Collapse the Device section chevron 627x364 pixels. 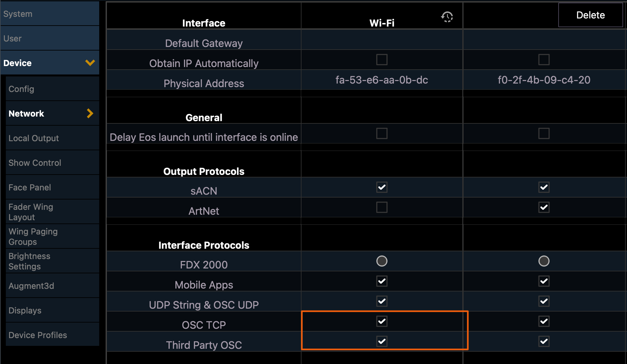tap(90, 63)
